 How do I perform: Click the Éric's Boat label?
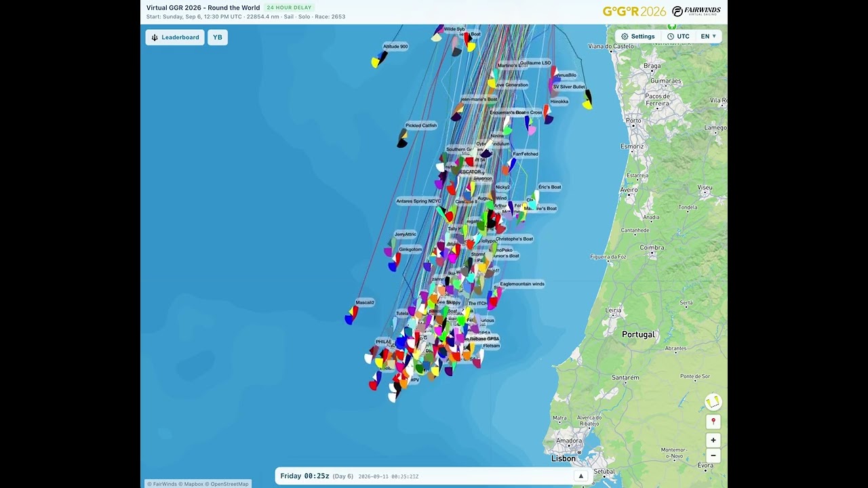coord(549,187)
